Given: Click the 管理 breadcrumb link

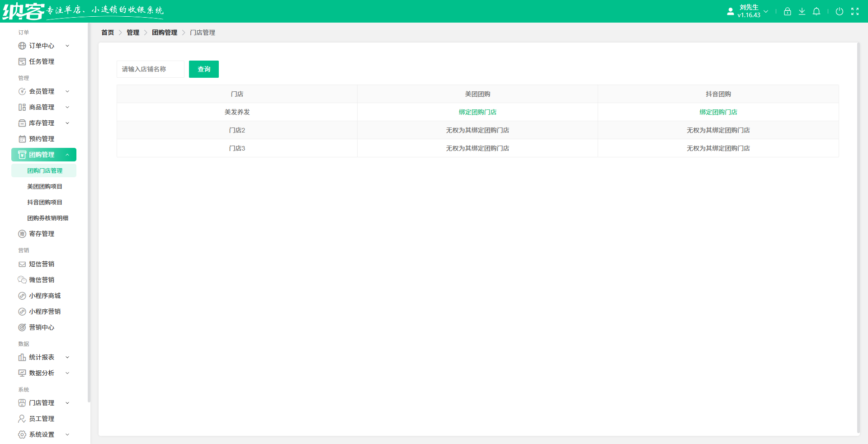Looking at the screenshot, I should click(x=133, y=33).
